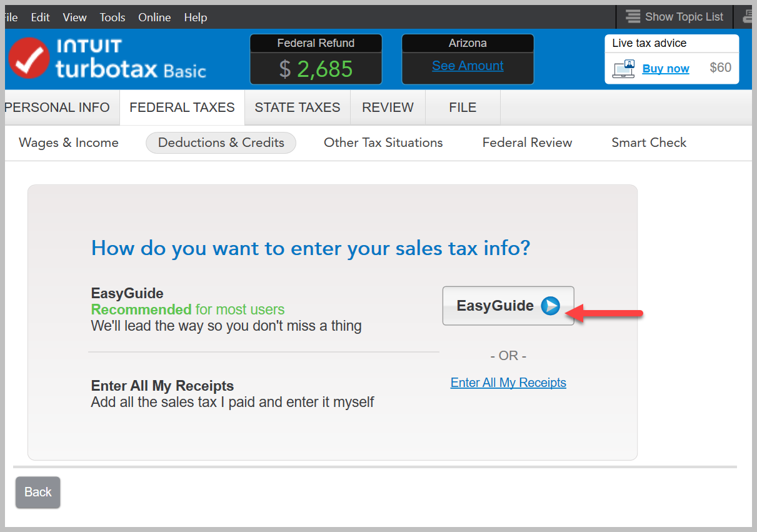Viewport: 757px width, 532px height.
Task: Open Federal Review subsection
Action: click(x=528, y=143)
